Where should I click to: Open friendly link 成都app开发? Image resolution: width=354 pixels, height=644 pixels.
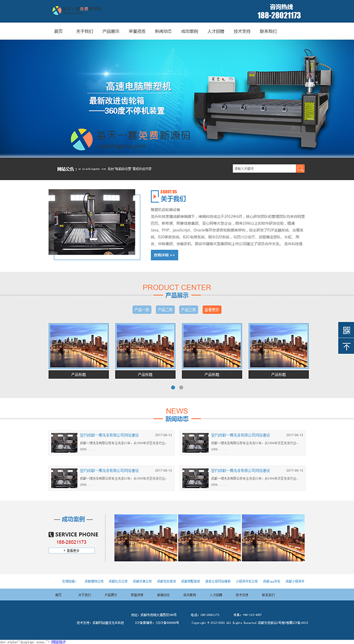click(272, 581)
